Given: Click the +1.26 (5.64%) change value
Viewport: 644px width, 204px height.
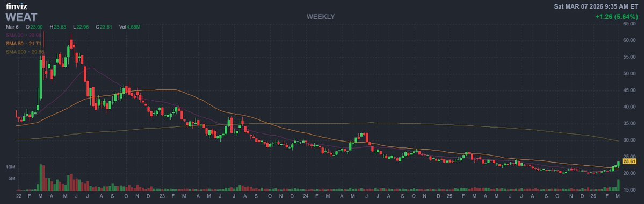Looking at the screenshot, I should (x=617, y=17).
